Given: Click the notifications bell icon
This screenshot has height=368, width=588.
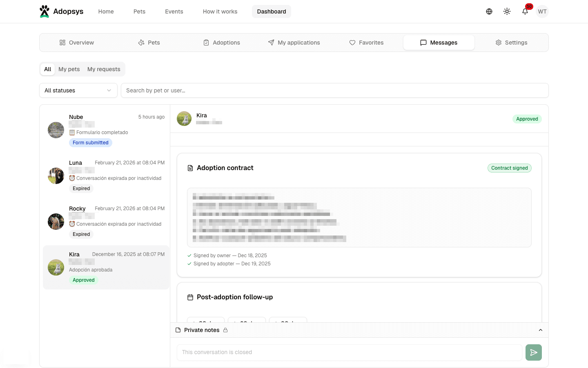Looking at the screenshot, I should (x=525, y=11).
